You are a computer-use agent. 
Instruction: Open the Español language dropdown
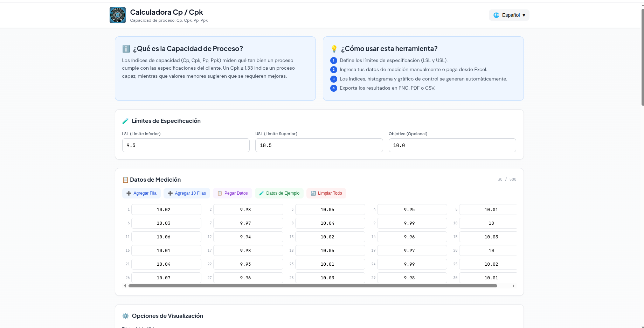509,15
